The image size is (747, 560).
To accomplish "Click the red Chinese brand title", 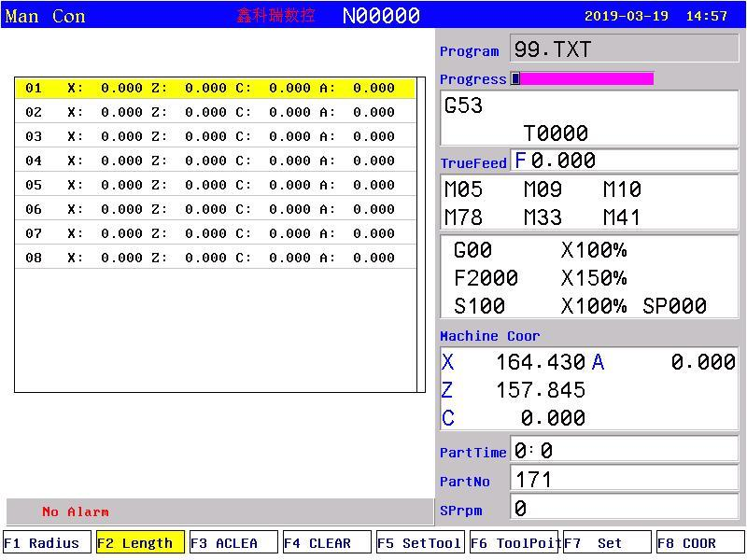I will tap(275, 16).
